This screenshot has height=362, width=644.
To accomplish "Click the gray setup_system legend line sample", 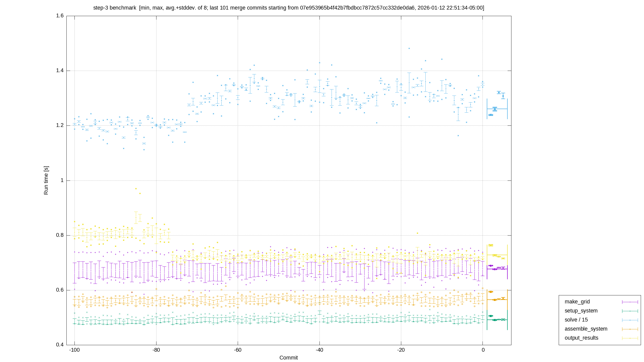I will [630, 311].
